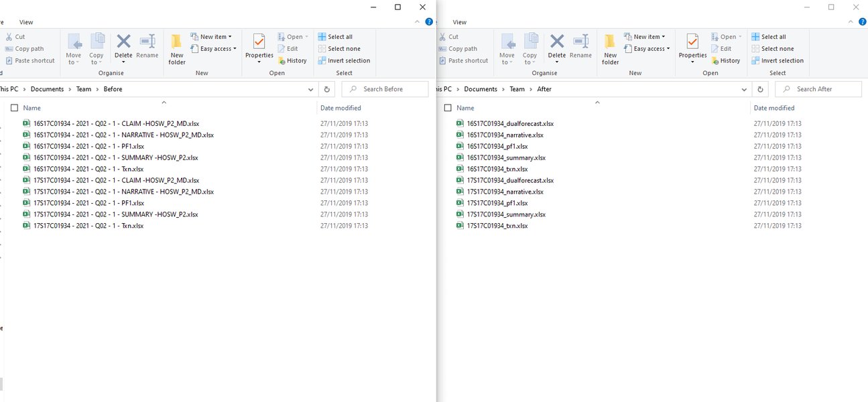Open Move to in the Before window

[74, 49]
